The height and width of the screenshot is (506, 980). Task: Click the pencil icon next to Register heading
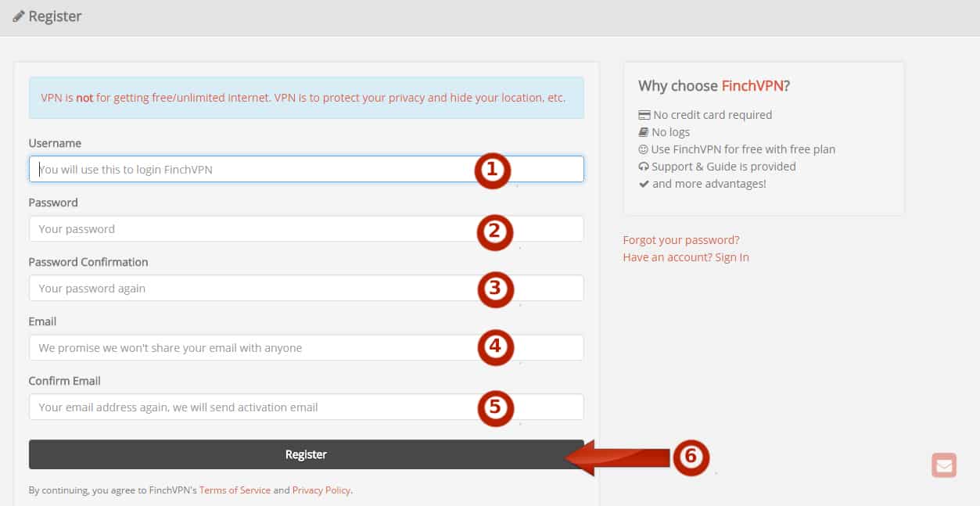point(17,16)
